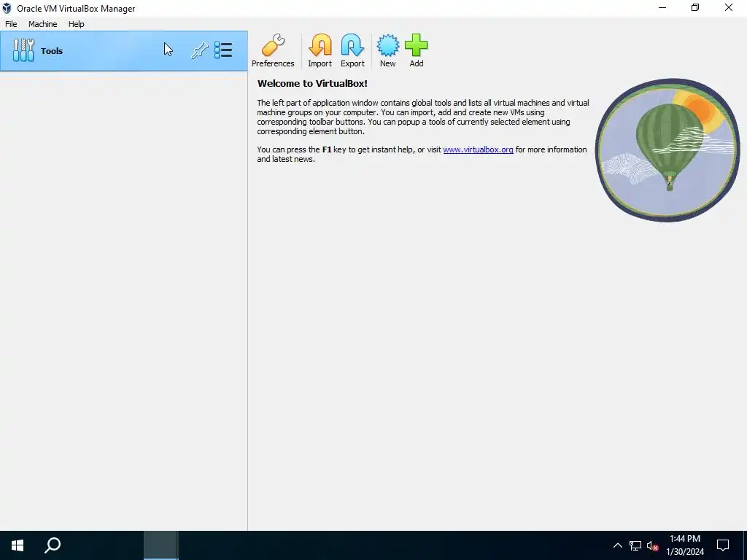Open the Tools list menu icon
The height and width of the screenshot is (560, 747).
coord(223,50)
